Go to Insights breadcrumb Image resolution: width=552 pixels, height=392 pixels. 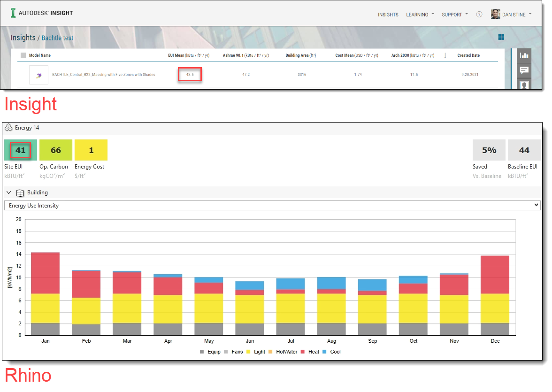tap(23, 38)
